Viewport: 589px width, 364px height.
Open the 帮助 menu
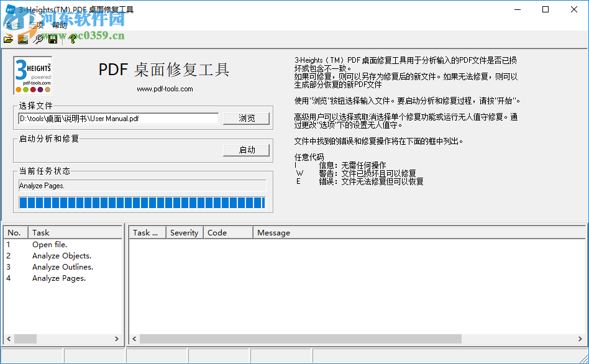(60, 25)
